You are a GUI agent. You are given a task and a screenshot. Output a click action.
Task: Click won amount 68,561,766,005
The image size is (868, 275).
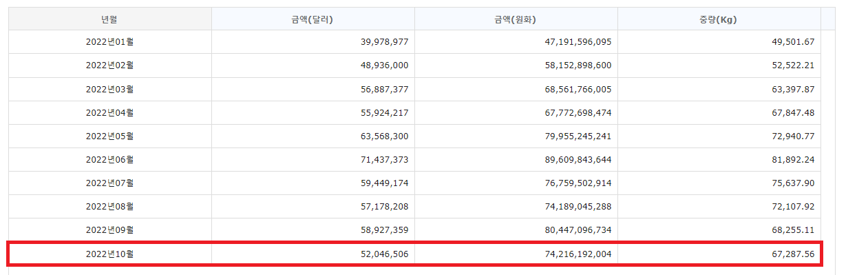579,89
